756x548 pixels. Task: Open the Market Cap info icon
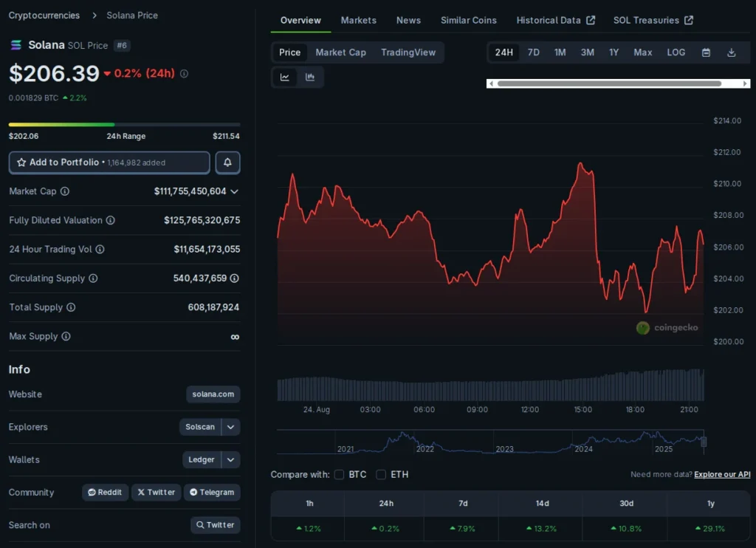pos(65,191)
